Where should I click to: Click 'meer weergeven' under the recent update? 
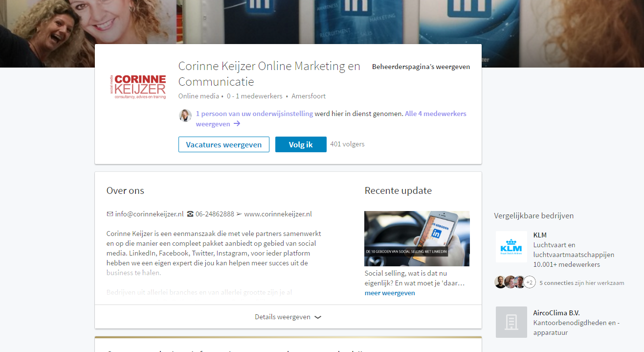pos(390,293)
